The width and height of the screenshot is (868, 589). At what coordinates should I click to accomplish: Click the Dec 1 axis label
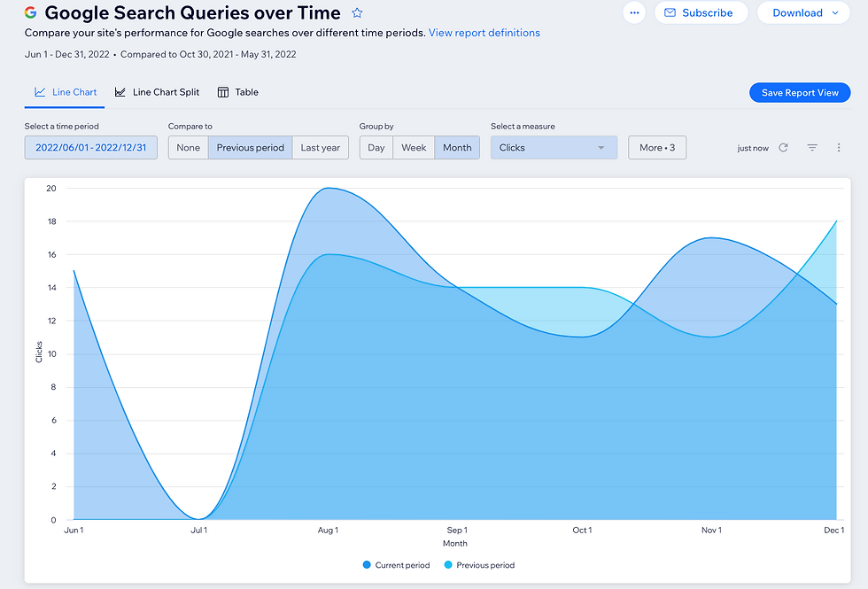pos(834,530)
